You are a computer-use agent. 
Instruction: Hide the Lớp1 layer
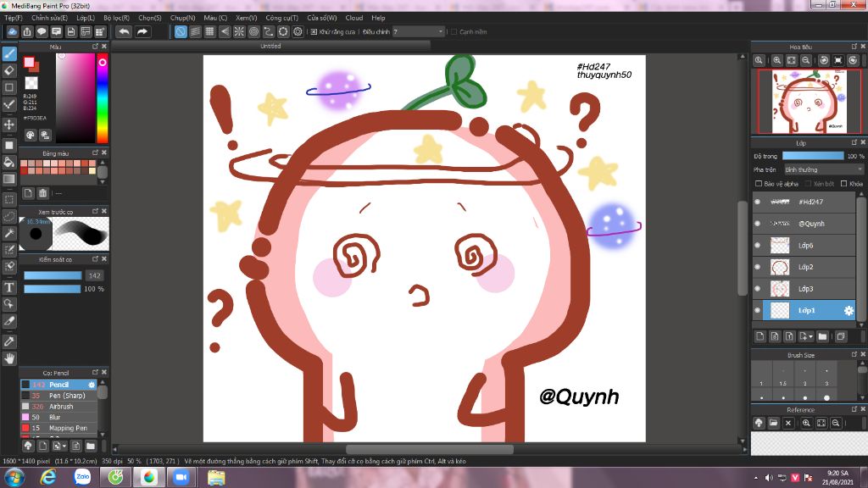[757, 310]
